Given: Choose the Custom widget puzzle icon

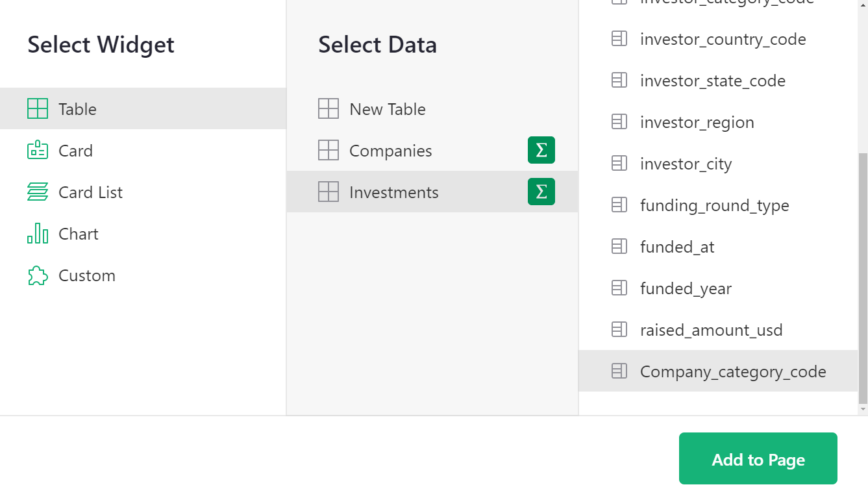Looking at the screenshot, I should tap(38, 275).
